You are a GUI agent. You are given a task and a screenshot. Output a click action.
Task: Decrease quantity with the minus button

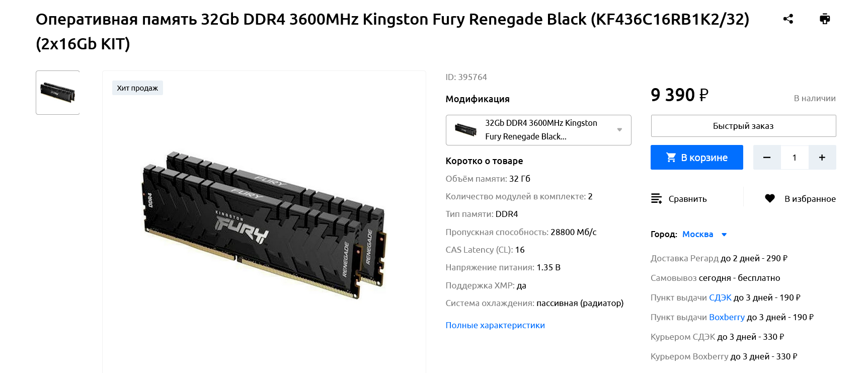point(767,158)
